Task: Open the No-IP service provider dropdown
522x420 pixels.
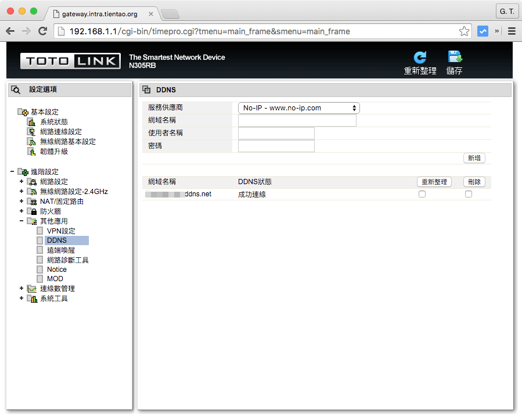Action: coord(298,107)
